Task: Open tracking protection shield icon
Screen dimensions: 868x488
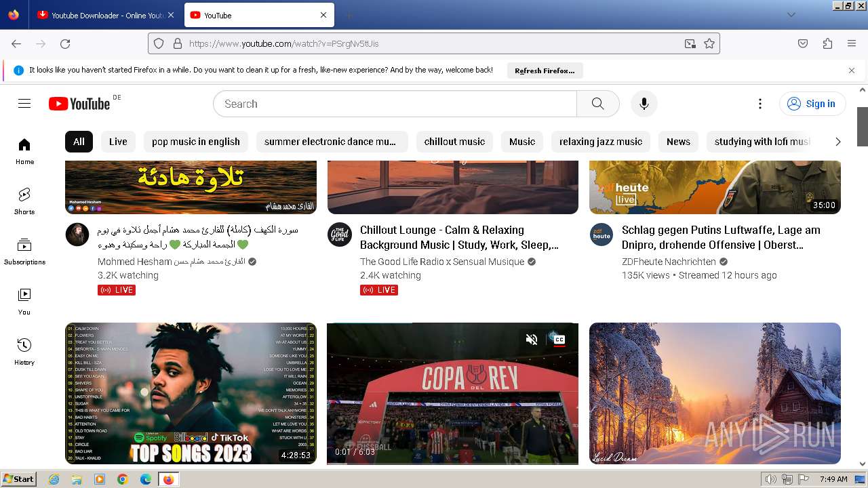Action: [159, 43]
